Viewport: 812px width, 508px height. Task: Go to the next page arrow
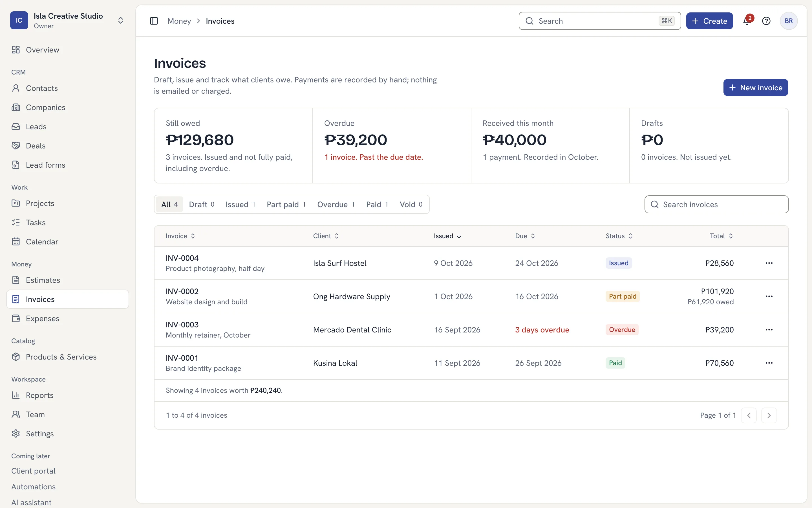(769, 415)
